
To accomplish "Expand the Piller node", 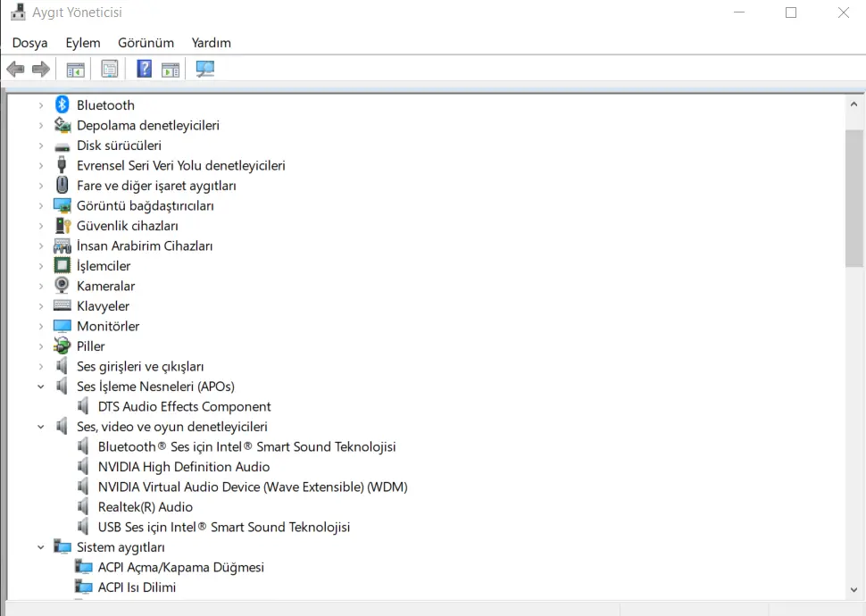I will (x=41, y=345).
